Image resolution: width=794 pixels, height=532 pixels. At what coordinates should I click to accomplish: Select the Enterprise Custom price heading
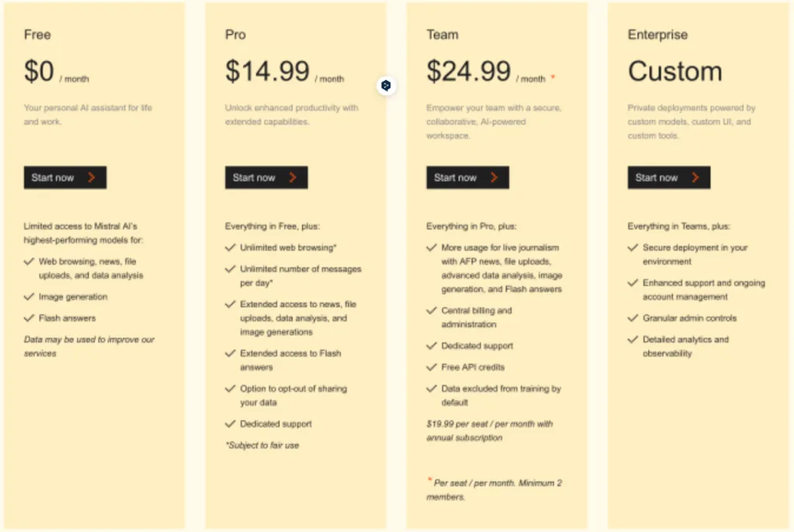click(675, 71)
